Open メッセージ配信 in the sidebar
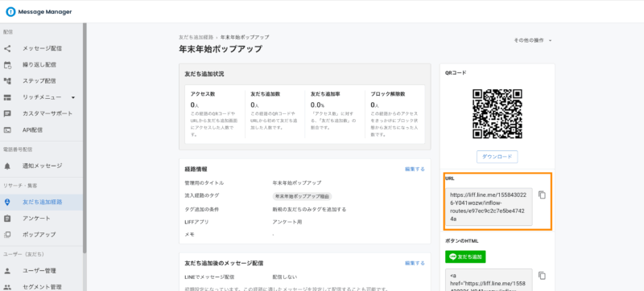Viewport: 644px width, 291px height. click(42, 48)
